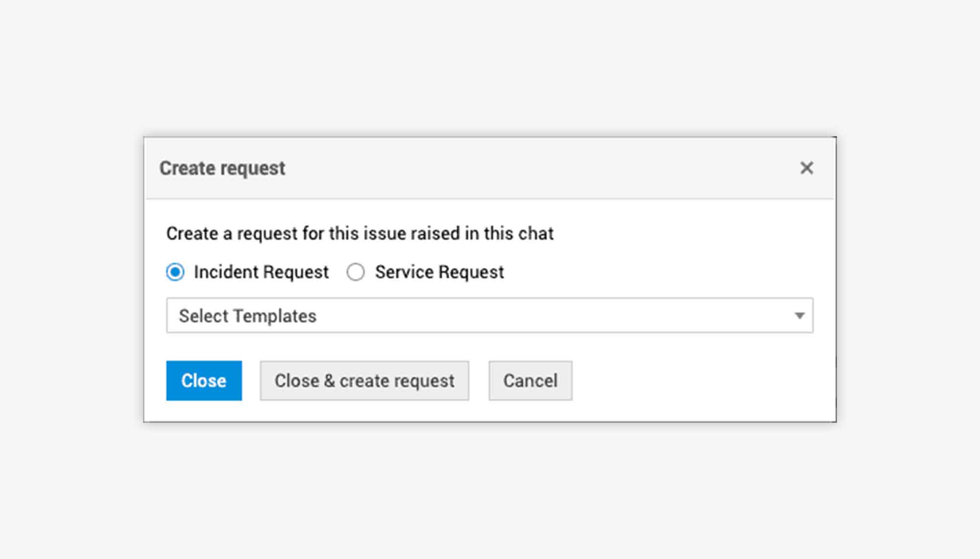Screen dimensions: 980x559
Task: Click the "Create request" dialog title
Action: click(x=222, y=168)
